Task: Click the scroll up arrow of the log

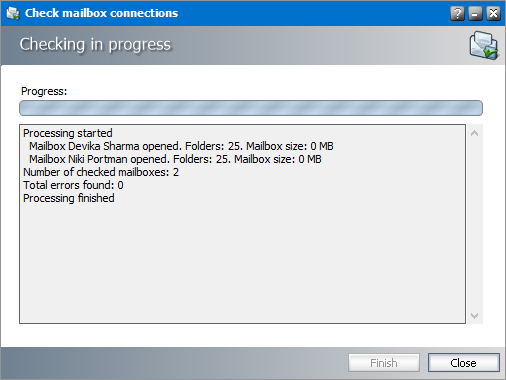Action: coord(475,134)
